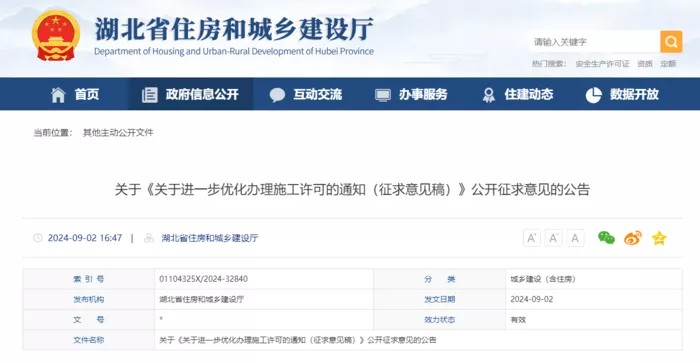Click the ribbon badge icon beside 住建动态
Viewport: 700px width, 363px height.
489,95
